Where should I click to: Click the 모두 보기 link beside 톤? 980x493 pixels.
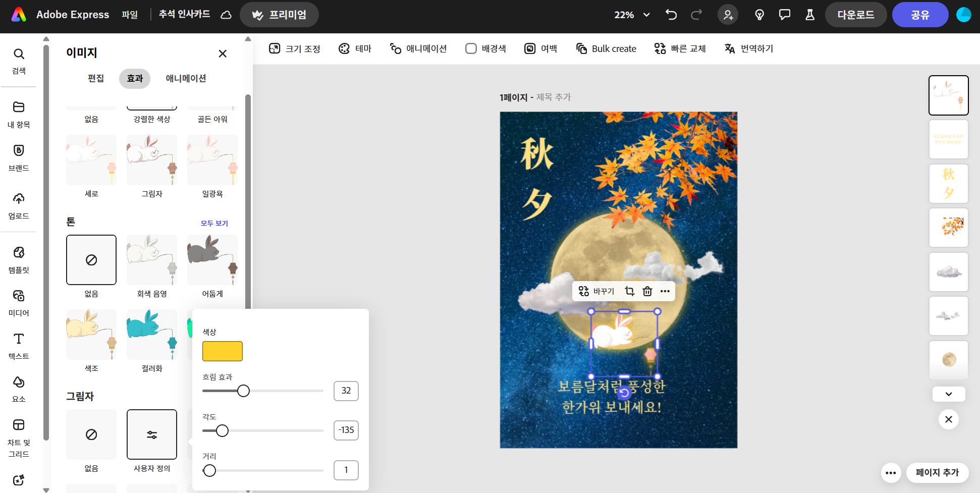[214, 223]
